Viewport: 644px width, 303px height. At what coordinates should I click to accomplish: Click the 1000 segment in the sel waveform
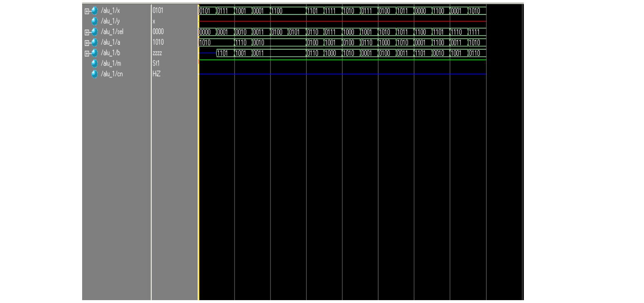pyautogui.click(x=351, y=32)
